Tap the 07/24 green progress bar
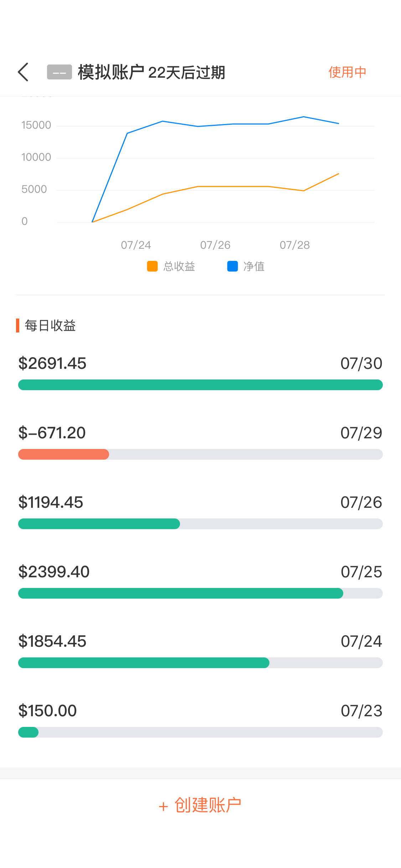 [144, 663]
